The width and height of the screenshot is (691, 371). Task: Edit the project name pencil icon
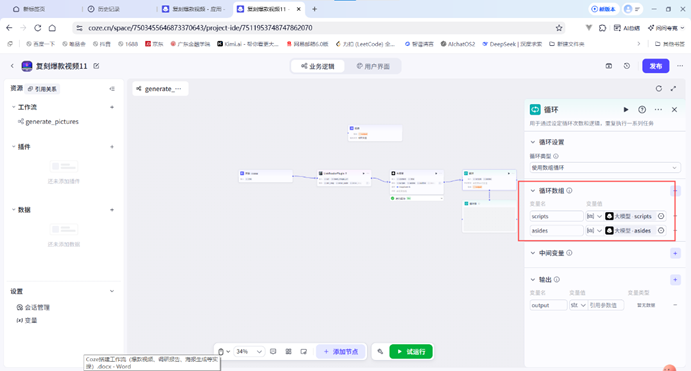click(x=96, y=66)
